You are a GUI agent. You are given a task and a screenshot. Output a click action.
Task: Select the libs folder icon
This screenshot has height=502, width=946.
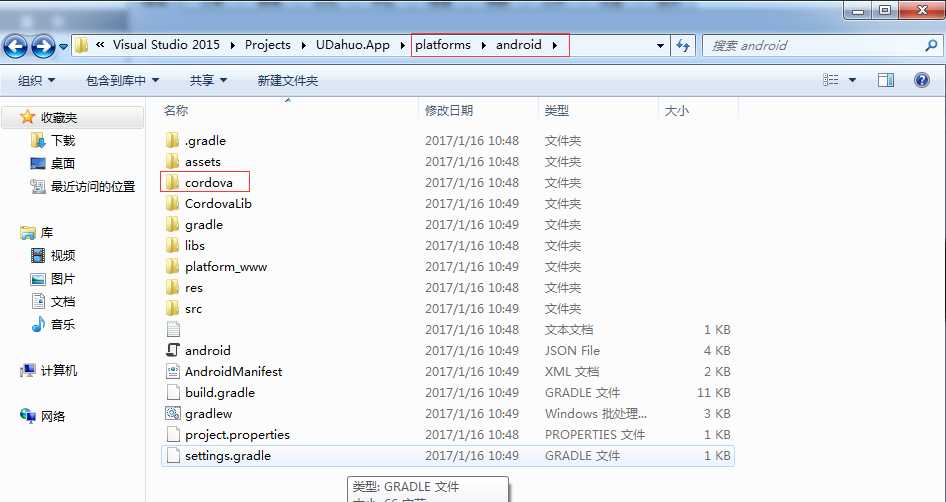point(173,245)
